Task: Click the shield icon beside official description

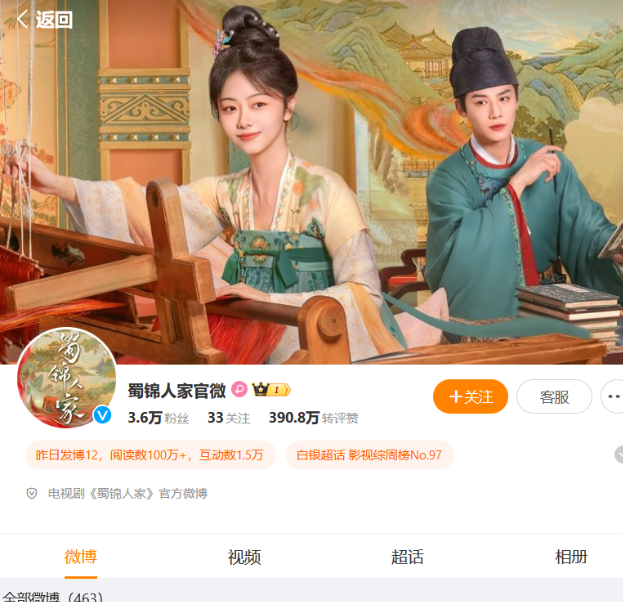Action: pos(32,494)
